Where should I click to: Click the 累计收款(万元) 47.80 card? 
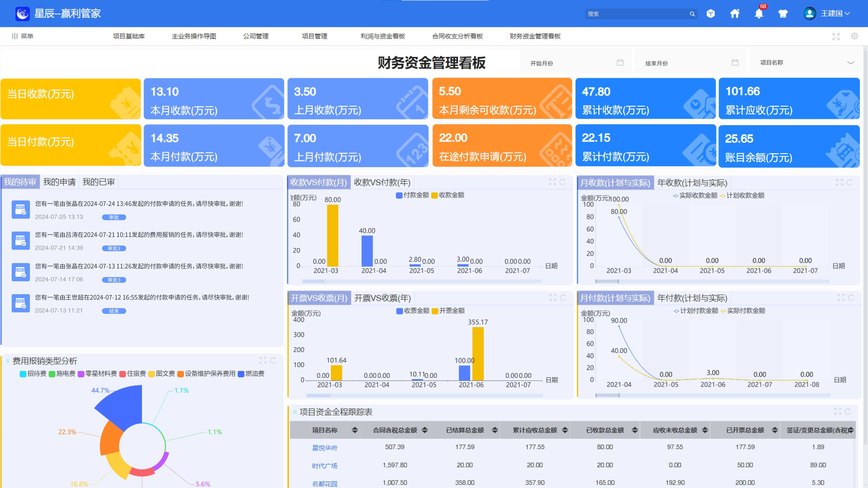(x=645, y=99)
